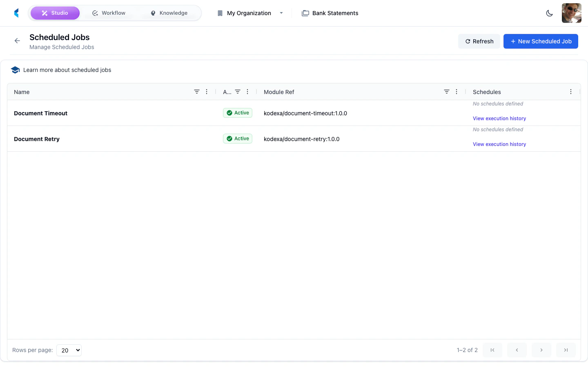Click the Kodexa logo in the top left
This screenshot has height=368, width=588.
pyautogui.click(x=16, y=13)
